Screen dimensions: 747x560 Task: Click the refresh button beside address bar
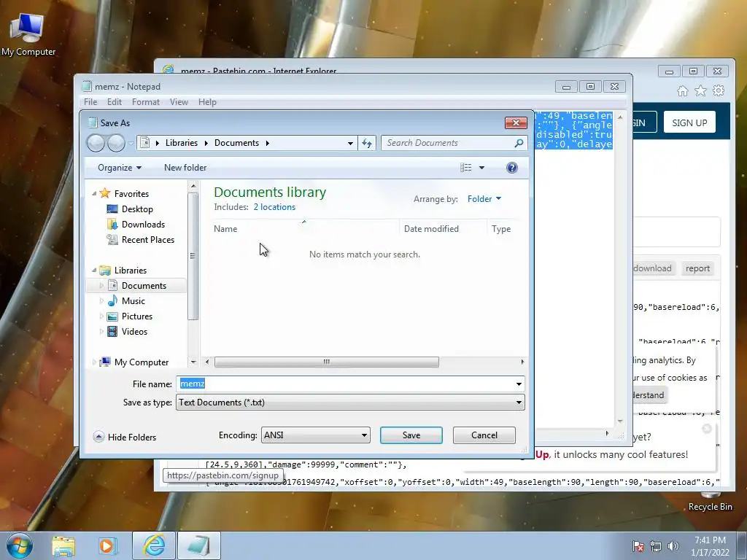tap(367, 143)
